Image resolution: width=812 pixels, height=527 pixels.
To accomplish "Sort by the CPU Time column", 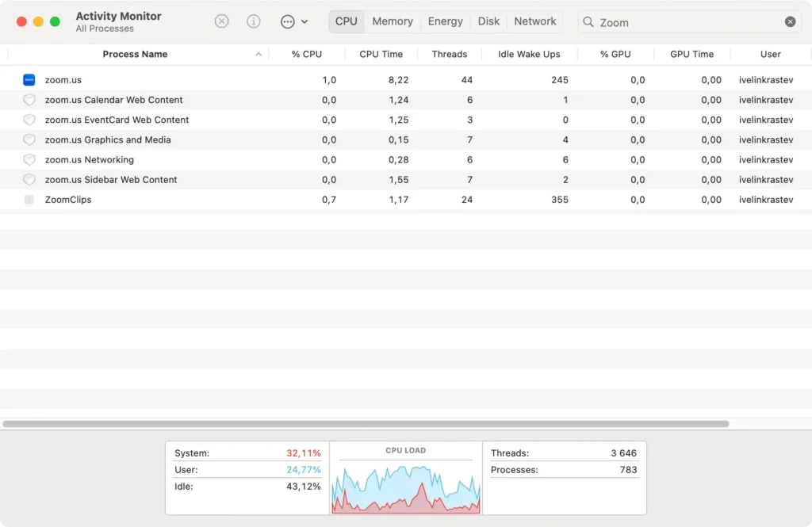I will point(381,55).
